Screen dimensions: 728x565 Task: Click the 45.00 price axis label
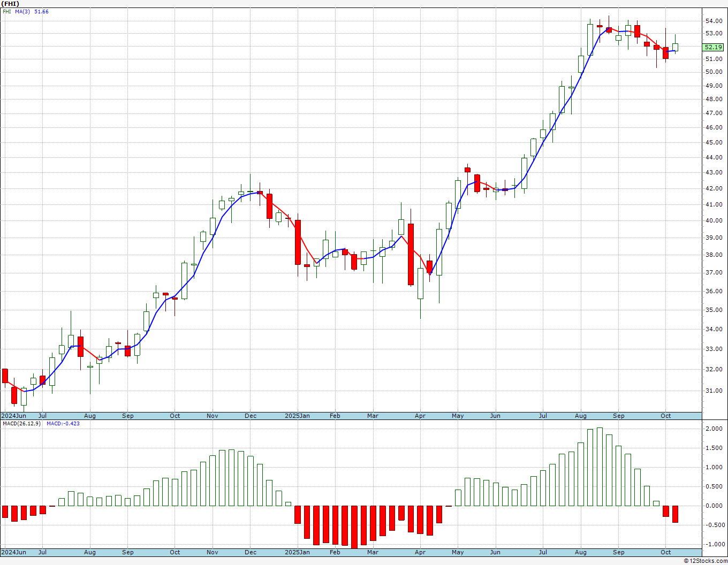pyautogui.click(x=714, y=142)
